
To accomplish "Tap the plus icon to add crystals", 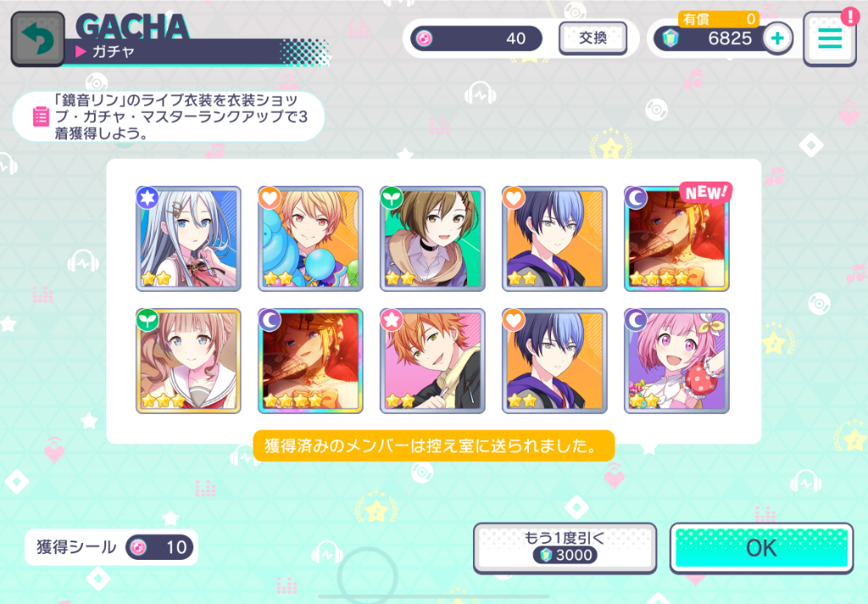I will (777, 38).
